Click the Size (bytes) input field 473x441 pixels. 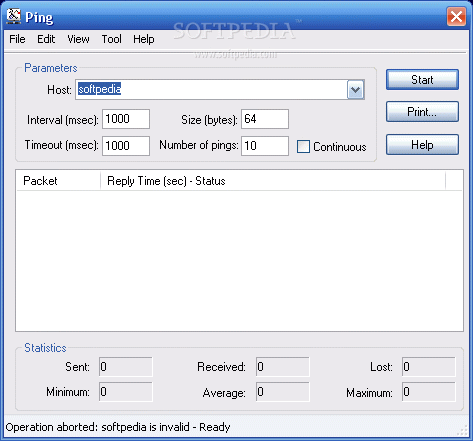(x=265, y=119)
